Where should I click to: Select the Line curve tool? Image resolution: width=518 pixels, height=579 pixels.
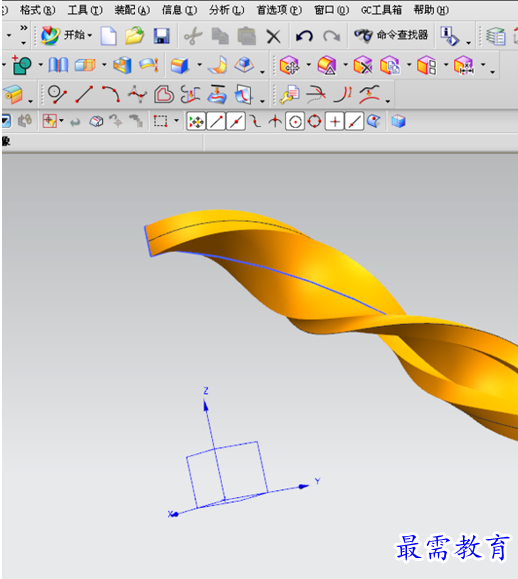click(84, 94)
